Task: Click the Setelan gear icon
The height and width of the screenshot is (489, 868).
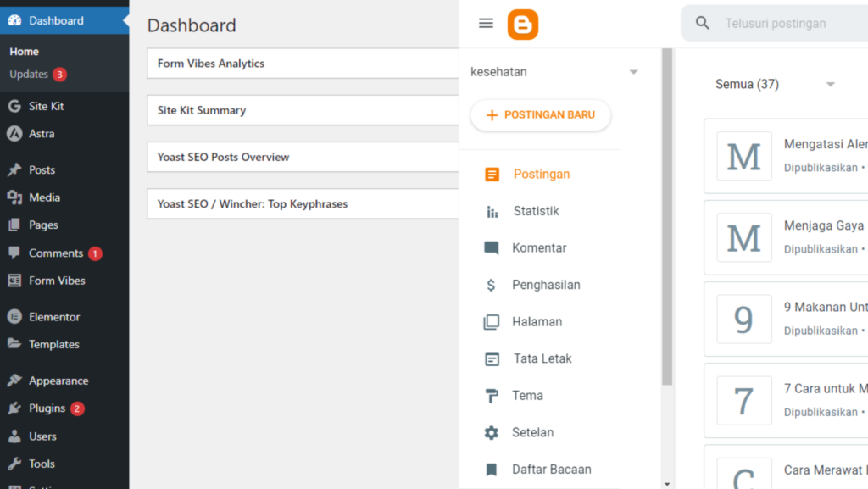Action: (x=492, y=433)
